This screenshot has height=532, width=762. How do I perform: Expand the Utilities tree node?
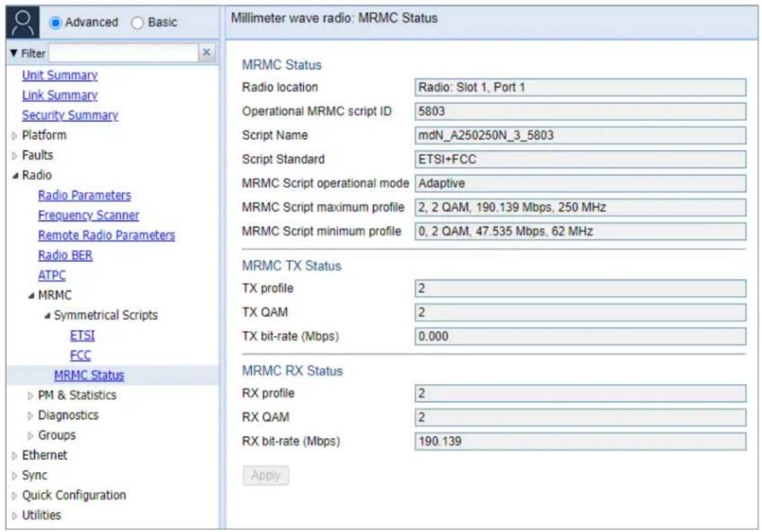(x=14, y=516)
